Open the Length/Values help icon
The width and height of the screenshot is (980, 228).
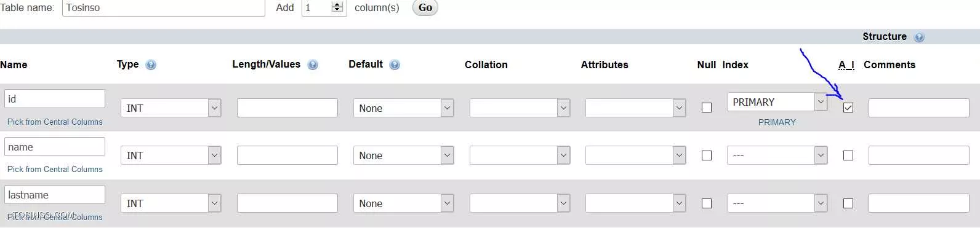pyautogui.click(x=313, y=65)
